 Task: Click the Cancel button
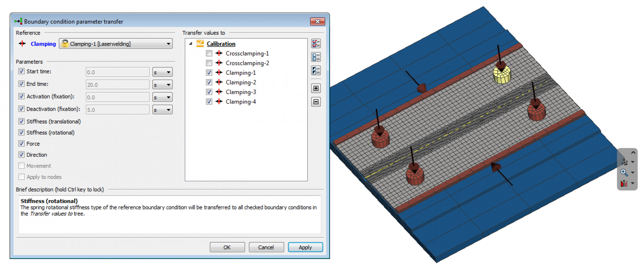266,247
